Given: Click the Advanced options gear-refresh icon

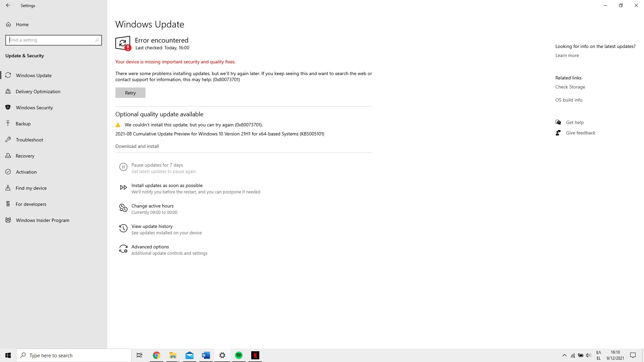Looking at the screenshot, I should click(x=123, y=249).
